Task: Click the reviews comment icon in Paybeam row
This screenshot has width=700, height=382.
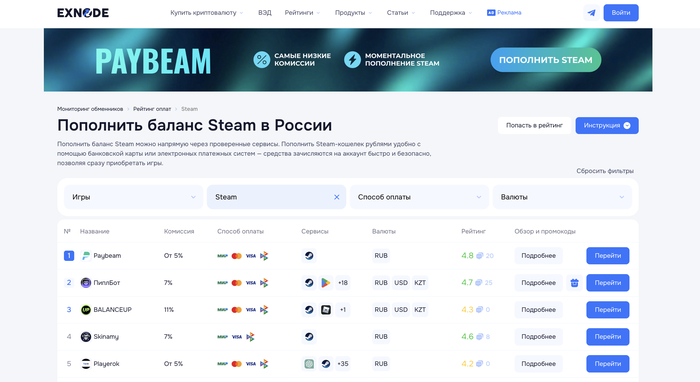Action: pyautogui.click(x=479, y=256)
